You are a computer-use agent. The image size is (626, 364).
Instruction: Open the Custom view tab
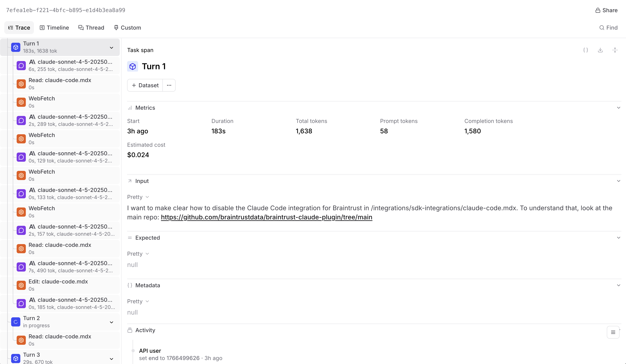[127, 28]
